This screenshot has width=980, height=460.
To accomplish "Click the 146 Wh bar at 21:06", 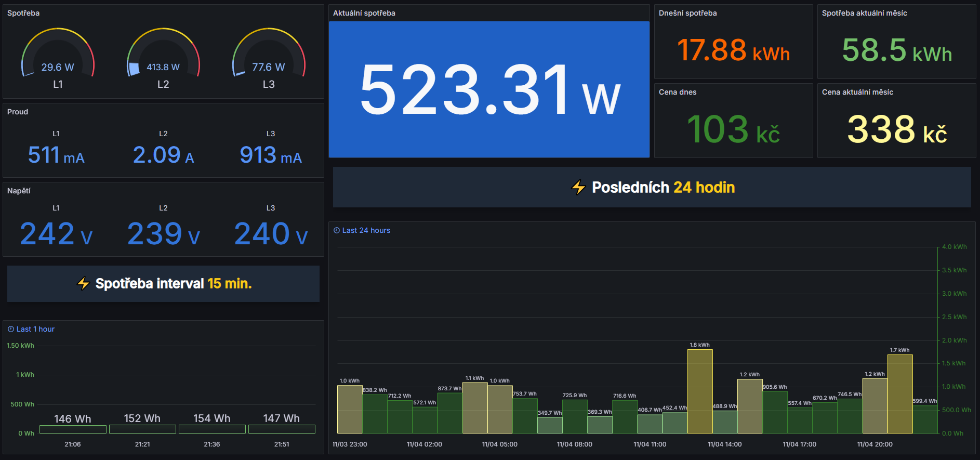I will 73,429.
